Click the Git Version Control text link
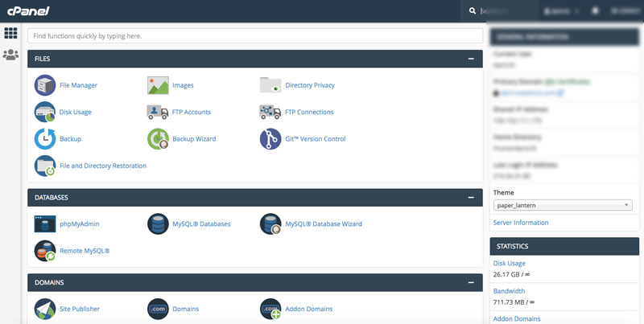Screen dimensions: 644x324 coord(316,139)
